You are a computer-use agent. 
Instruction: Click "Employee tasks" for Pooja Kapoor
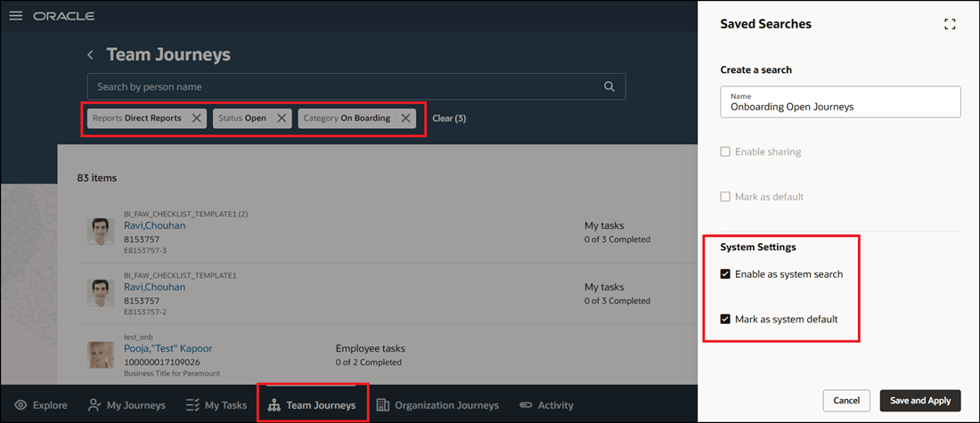(x=371, y=349)
